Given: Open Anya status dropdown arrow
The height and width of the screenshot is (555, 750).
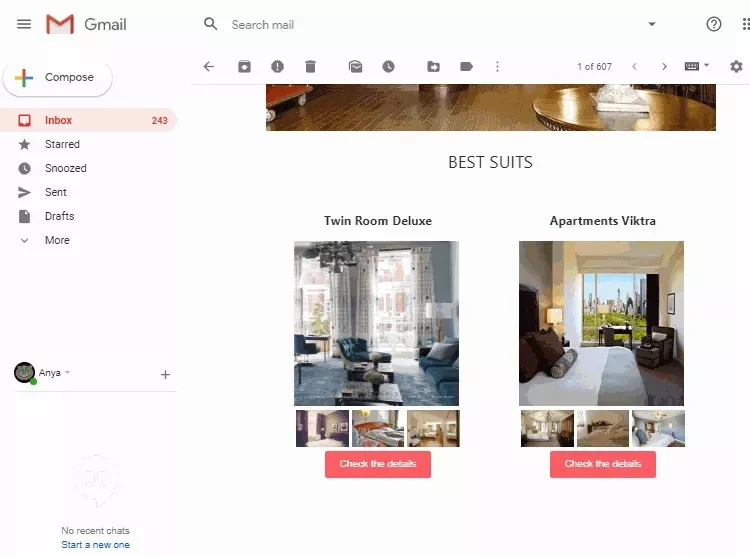Looking at the screenshot, I should 67,372.
